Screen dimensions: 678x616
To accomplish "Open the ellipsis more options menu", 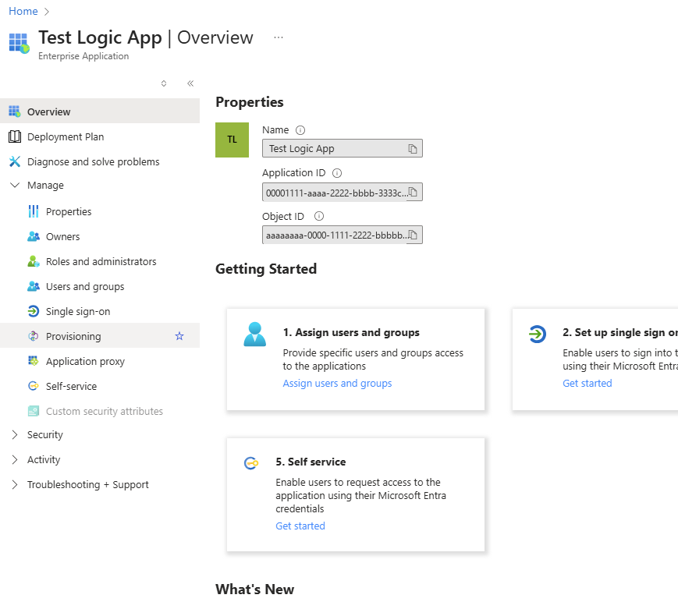I will pyautogui.click(x=279, y=37).
